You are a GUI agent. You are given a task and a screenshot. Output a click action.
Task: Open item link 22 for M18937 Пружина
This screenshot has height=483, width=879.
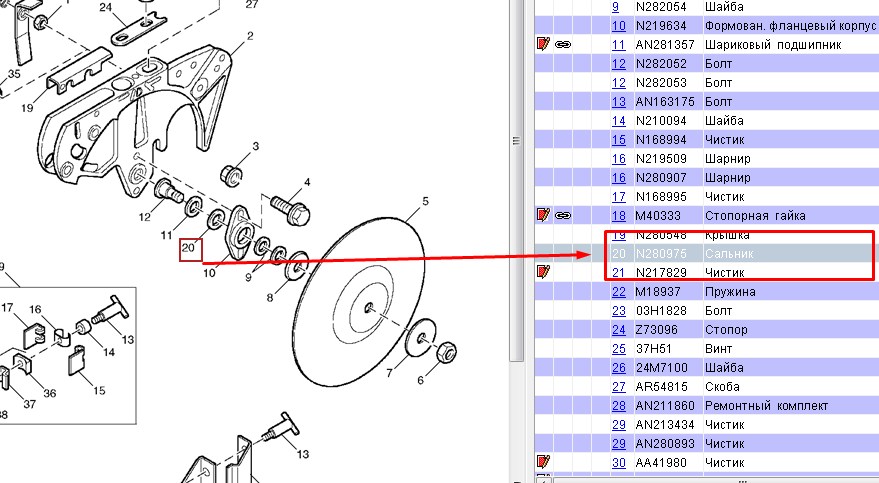point(618,292)
